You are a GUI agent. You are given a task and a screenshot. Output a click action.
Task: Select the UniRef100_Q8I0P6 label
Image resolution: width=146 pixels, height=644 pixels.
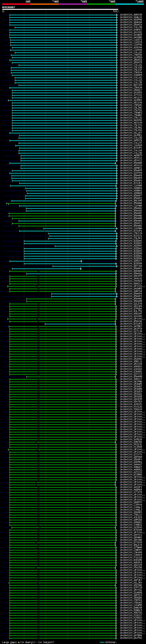pyautogui.click(x=131, y=307)
